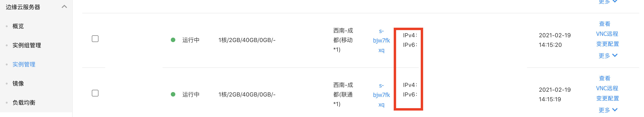Screen dimensions: 644x117
Task: Open 概览 in the sidebar
Action: (x=18, y=26)
